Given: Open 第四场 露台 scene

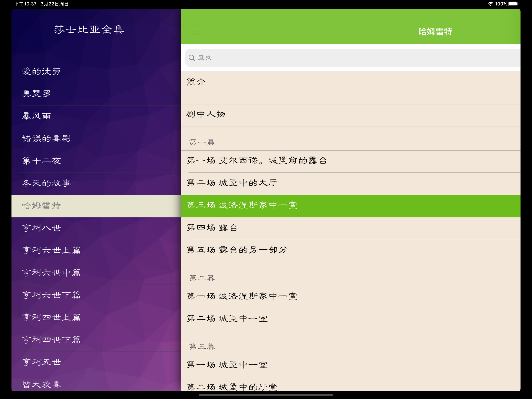Looking at the screenshot, I should 351,229.
